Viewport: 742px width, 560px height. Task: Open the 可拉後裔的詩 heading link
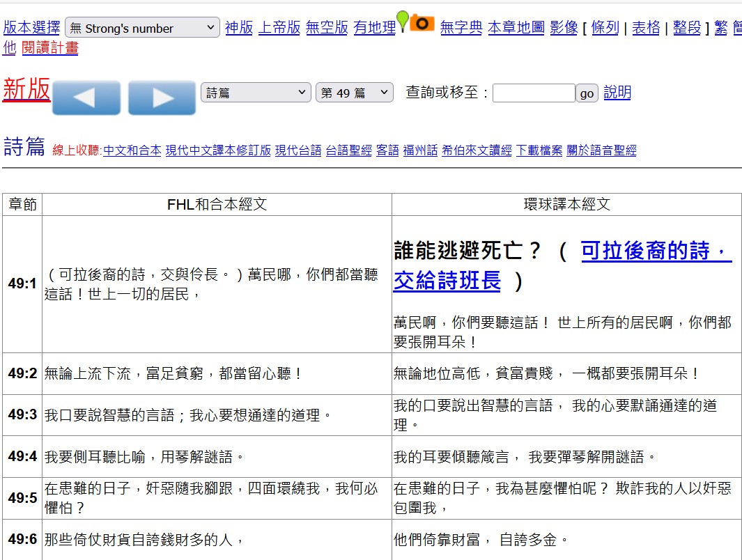656,251
